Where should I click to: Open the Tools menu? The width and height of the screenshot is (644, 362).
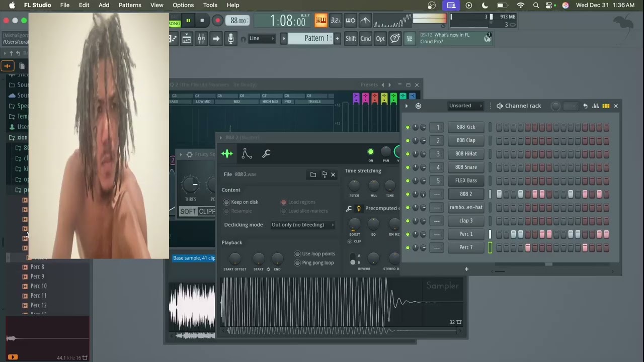pos(210,5)
